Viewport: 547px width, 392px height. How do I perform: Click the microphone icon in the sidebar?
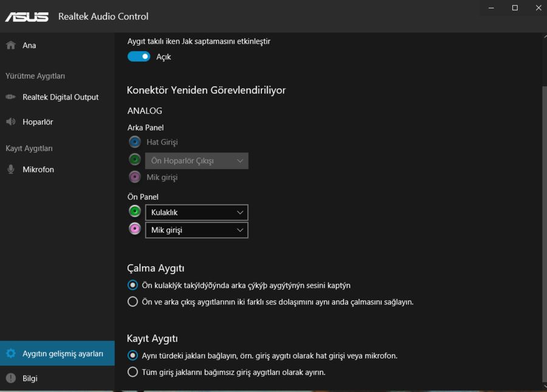(10, 170)
